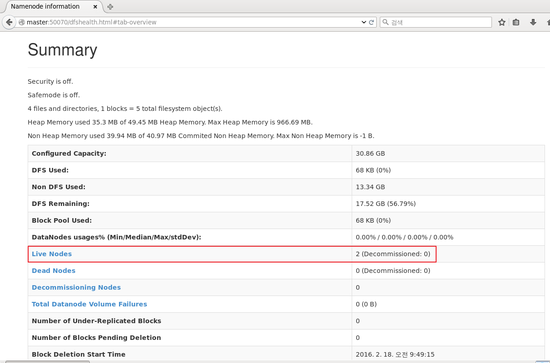Screen dimensions: 550x363
Task: Click the 13.34 GB value
Action: [x=370, y=187]
